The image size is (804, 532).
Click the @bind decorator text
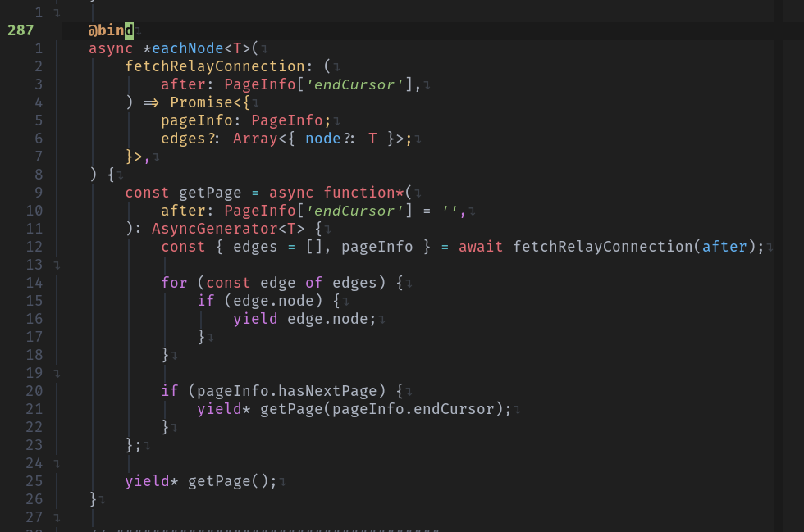111,30
